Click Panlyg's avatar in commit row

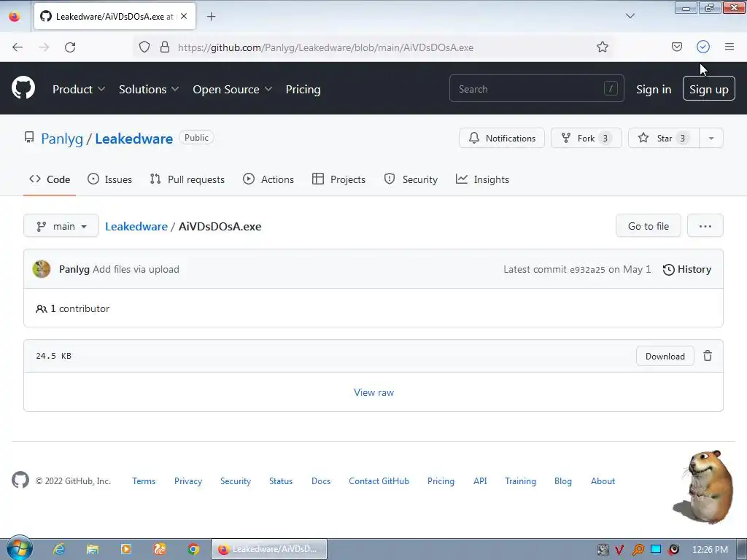click(42, 269)
